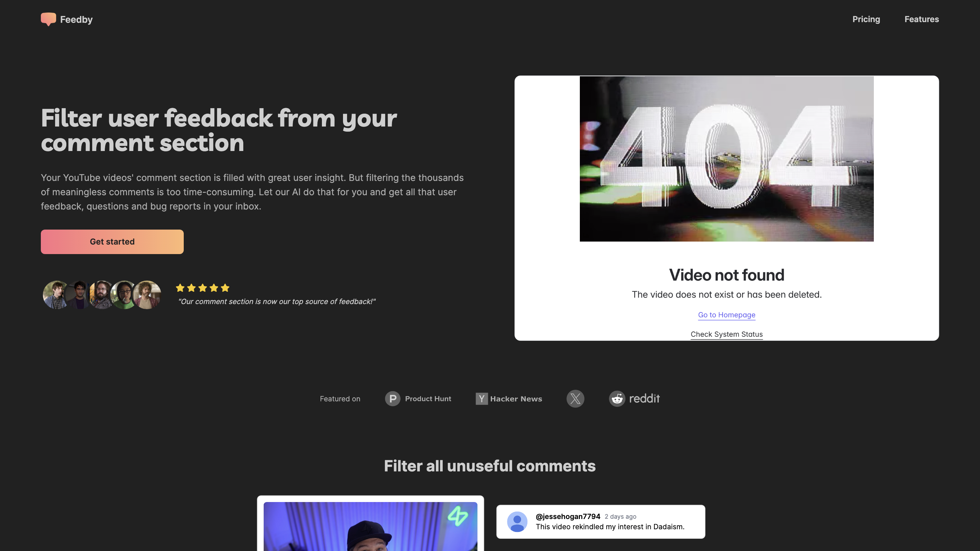Open the Pricing menu item

tap(866, 19)
